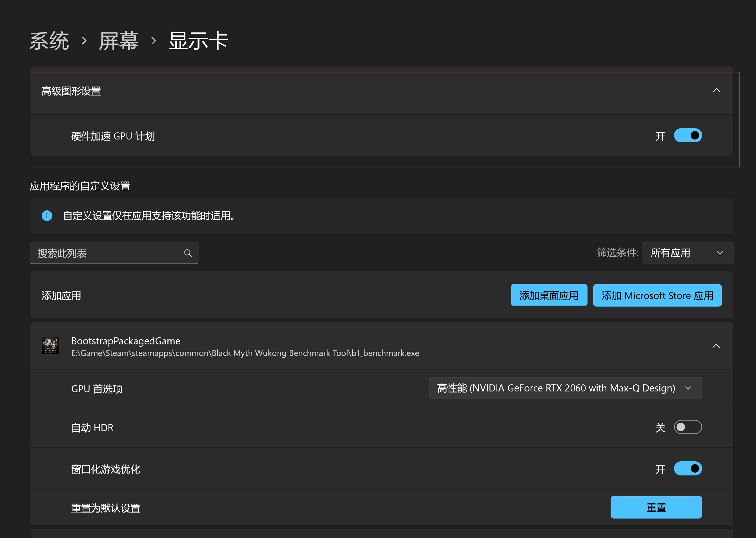The image size is (756, 538).
Task: Click the 添加 Microsoft Store 应用 button
Action: [x=657, y=295]
